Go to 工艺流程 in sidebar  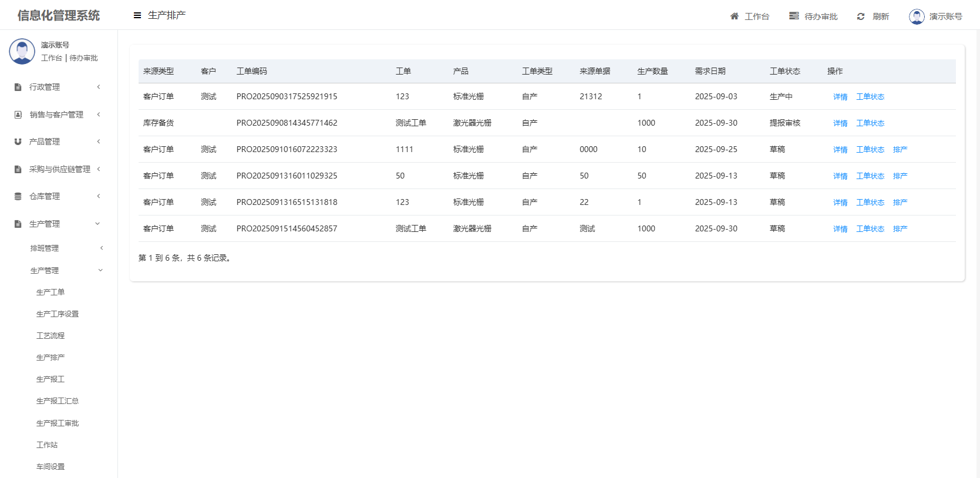click(x=50, y=336)
